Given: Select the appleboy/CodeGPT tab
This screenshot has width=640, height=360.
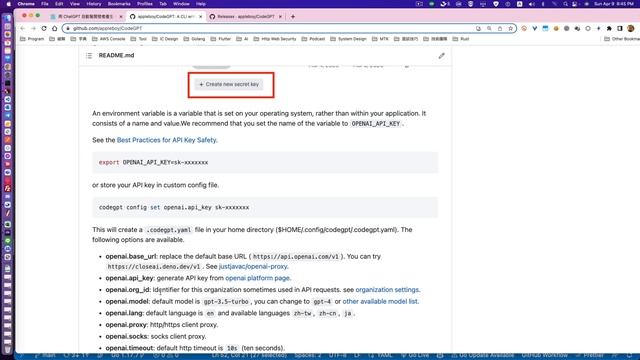Looking at the screenshot, I should point(166,17).
